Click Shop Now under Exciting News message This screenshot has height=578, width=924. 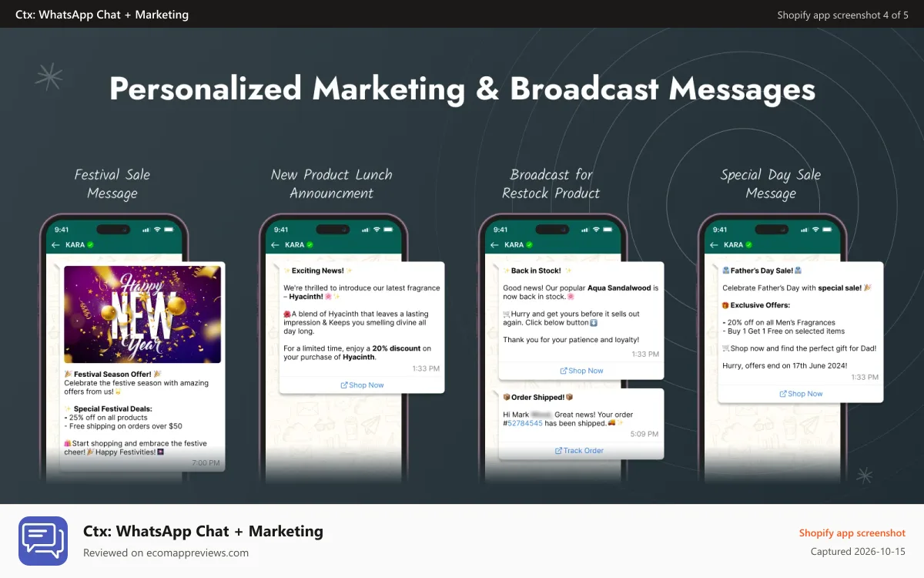tap(362, 385)
